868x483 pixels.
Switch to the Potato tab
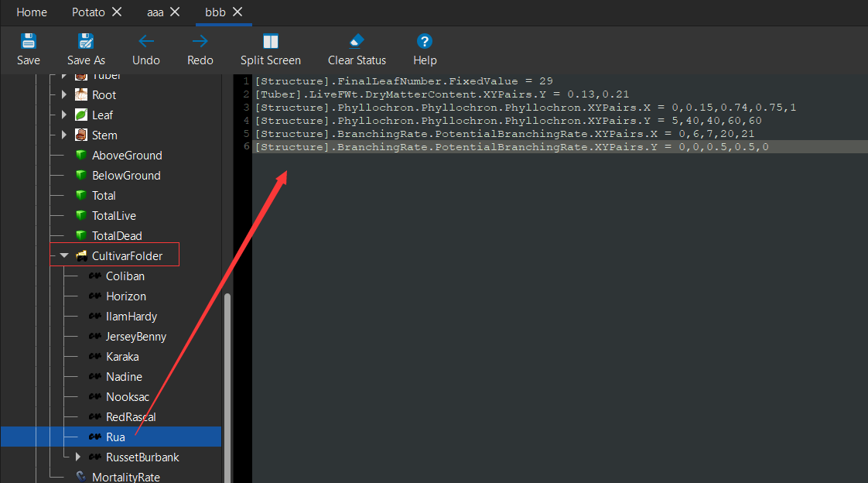(87, 12)
